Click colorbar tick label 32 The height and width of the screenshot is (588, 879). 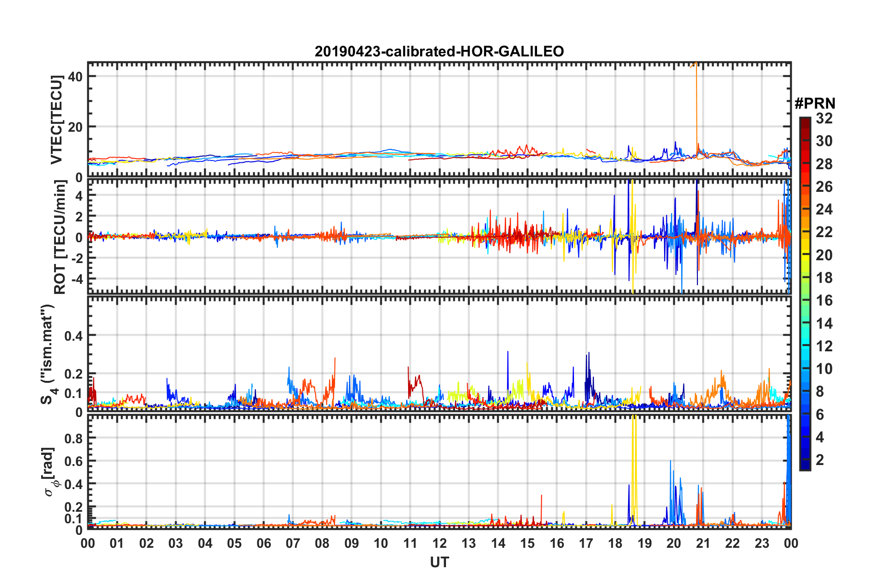pyautogui.click(x=824, y=118)
